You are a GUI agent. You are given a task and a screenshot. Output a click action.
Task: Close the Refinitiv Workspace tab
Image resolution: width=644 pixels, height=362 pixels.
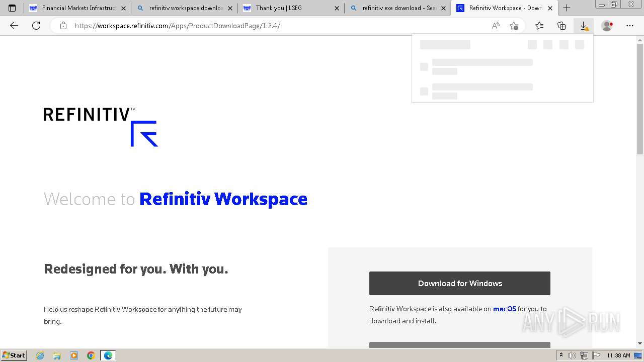[x=550, y=8]
